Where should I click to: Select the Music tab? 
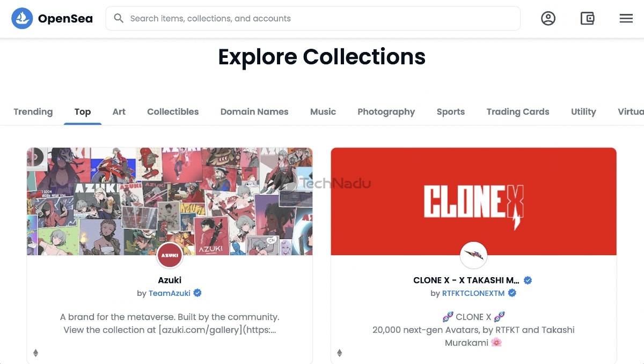[x=323, y=112]
